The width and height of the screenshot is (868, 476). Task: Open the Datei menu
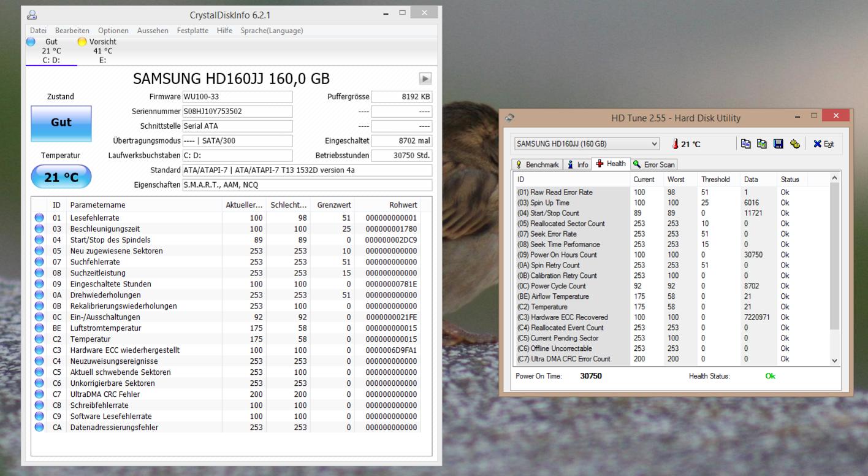coord(38,30)
